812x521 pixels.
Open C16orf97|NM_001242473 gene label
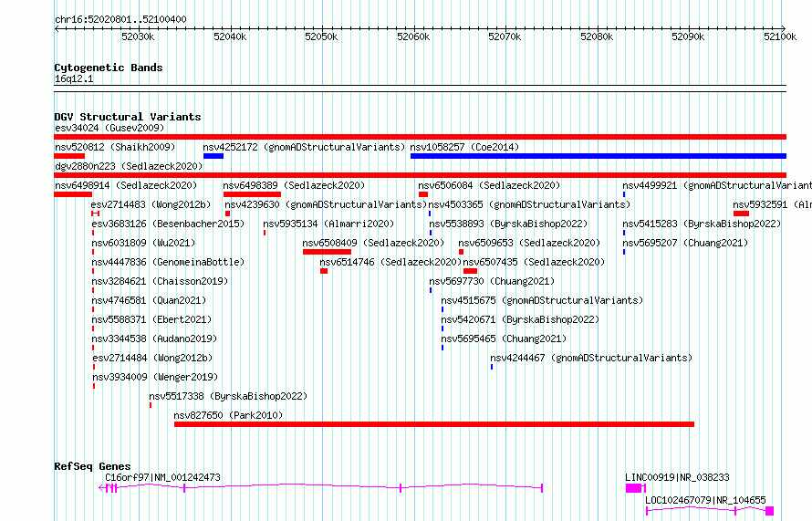tap(162, 477)
